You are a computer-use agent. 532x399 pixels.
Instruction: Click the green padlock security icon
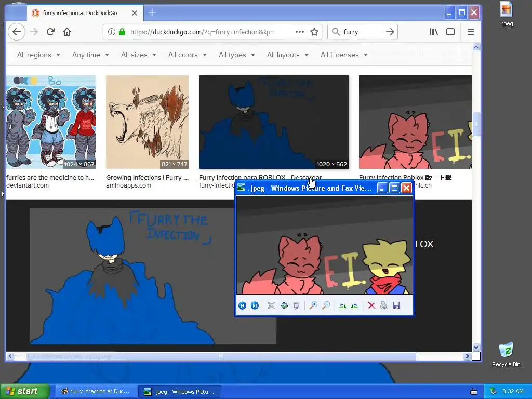point(122,32)
